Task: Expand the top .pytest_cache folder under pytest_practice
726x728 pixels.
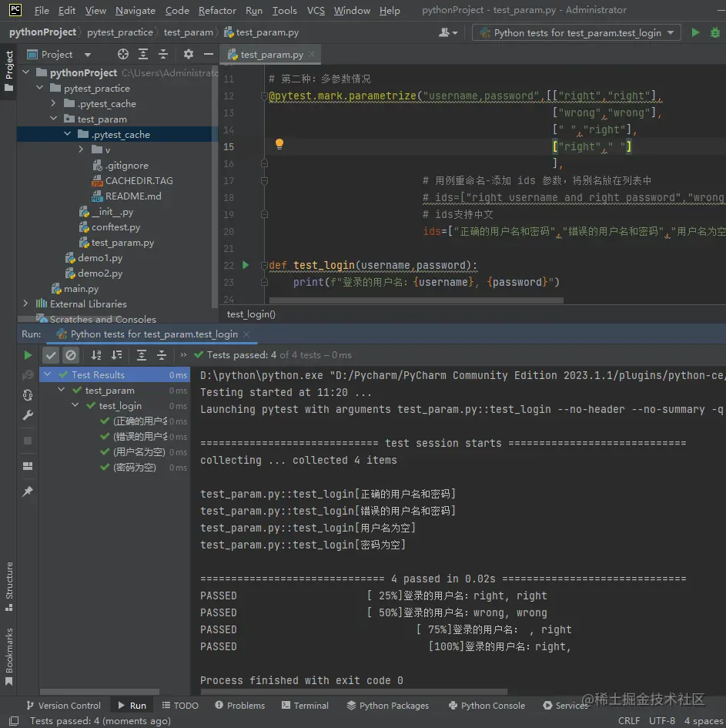Action: point(53,103)
